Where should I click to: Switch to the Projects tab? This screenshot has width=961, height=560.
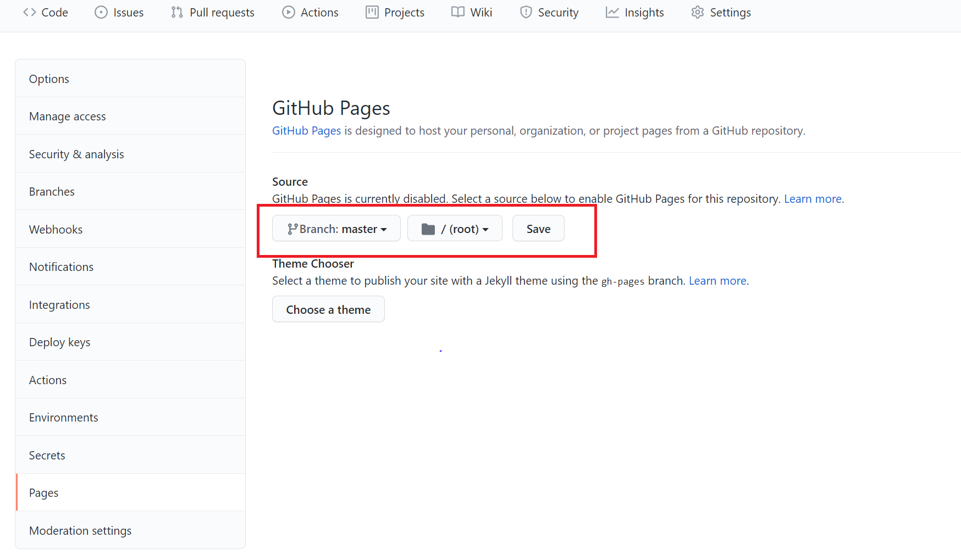395,12
